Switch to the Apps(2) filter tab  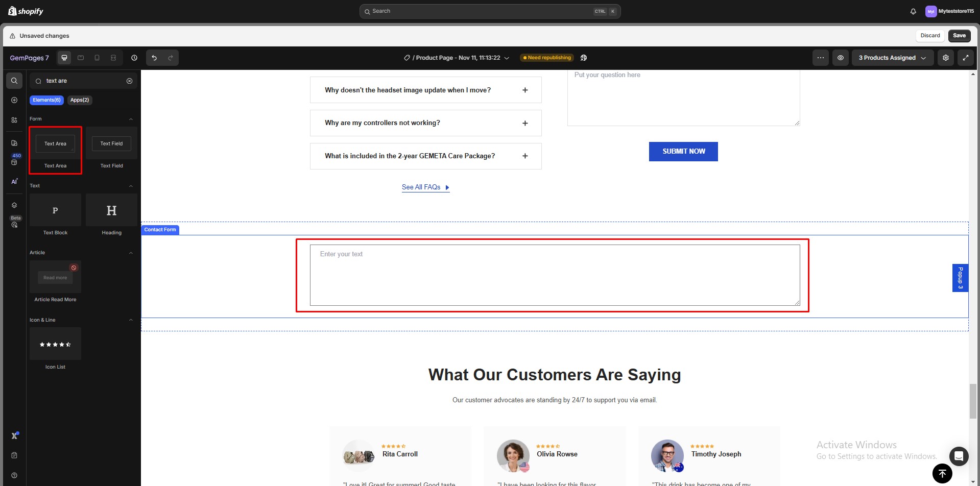(79, 100)
